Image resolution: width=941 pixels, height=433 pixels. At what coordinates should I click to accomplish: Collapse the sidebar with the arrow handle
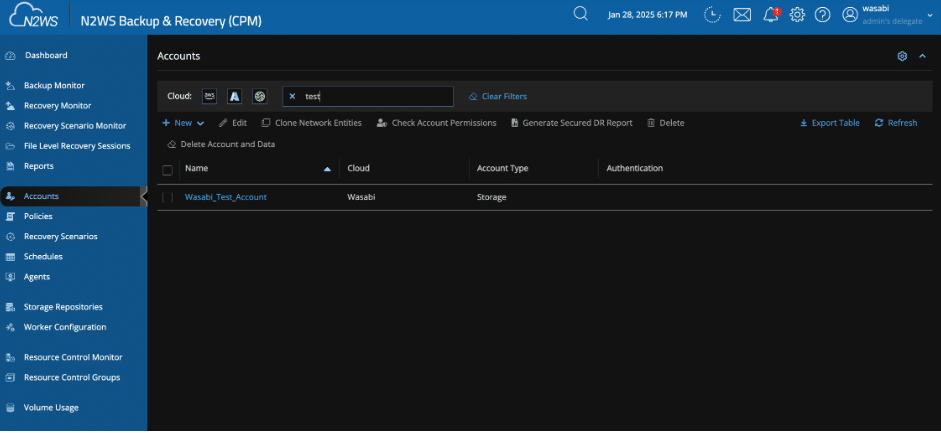click(x=143, y=196)
